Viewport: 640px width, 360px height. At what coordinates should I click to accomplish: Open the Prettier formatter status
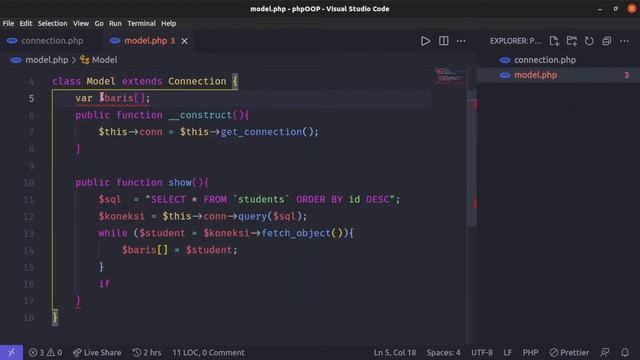[x=569, y=352]
